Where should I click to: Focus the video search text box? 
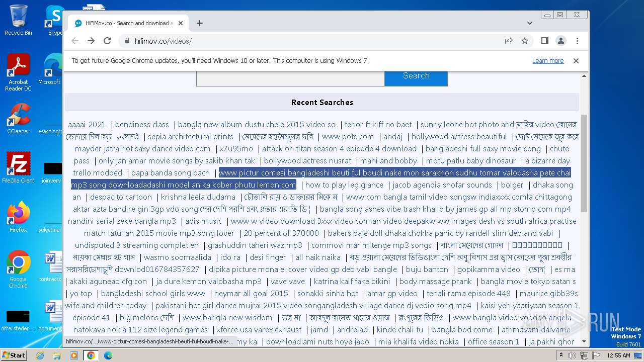click(290, 78)
